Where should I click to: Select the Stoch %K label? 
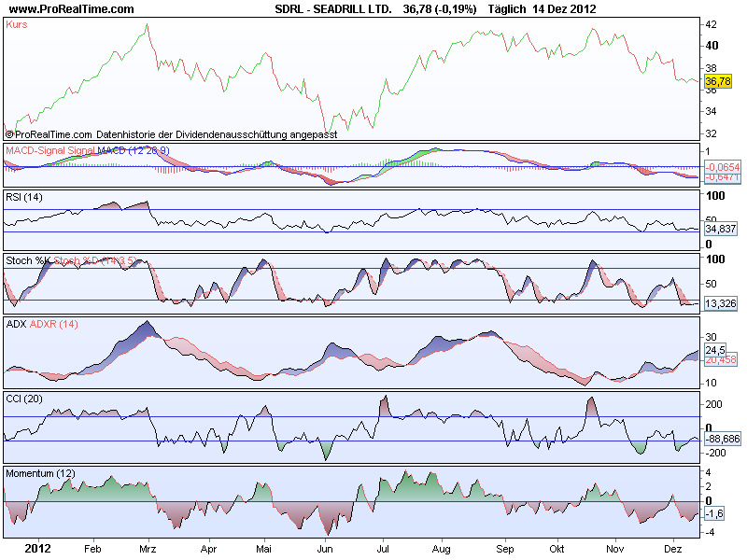pyautogui.click(x=28, y=260)
